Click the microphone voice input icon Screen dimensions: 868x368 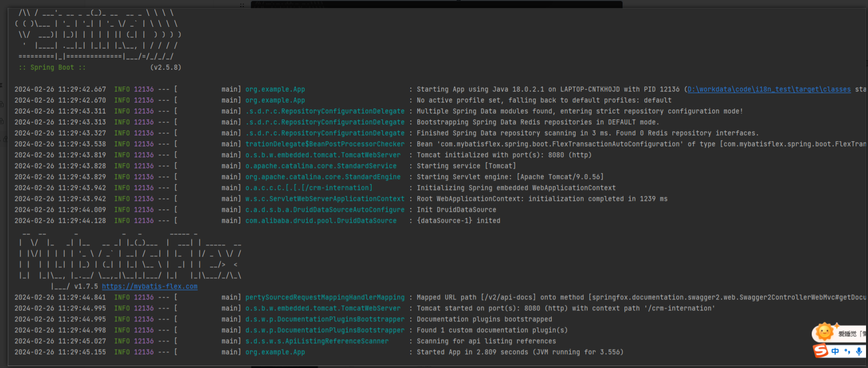pyautogui.click(x=859, y=351)
